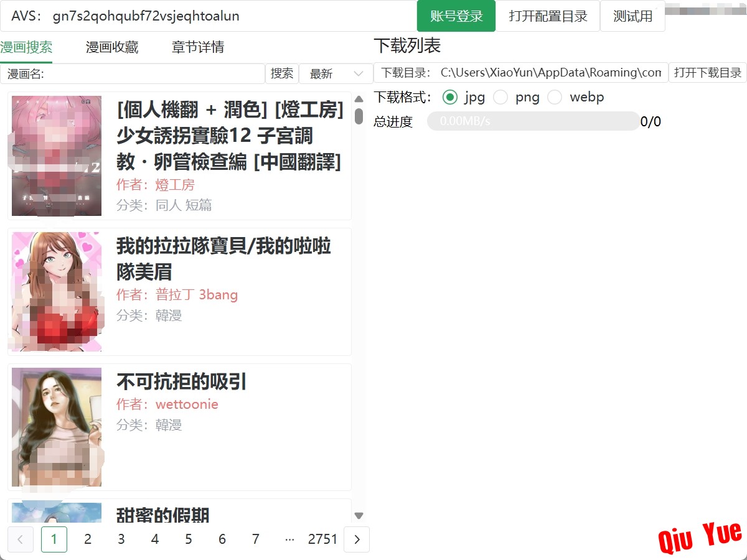Go to page 3
Viewport: 747px width, 560px height.
[121, 539]
